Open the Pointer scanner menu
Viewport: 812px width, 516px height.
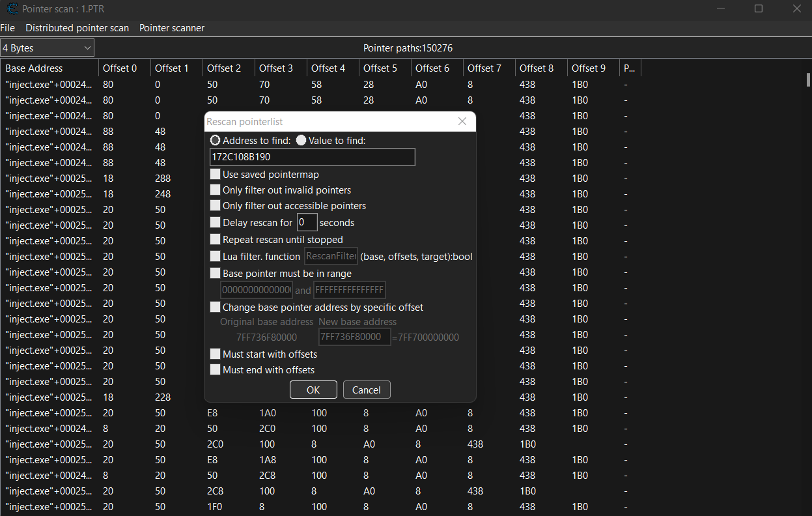pos(172,28)
